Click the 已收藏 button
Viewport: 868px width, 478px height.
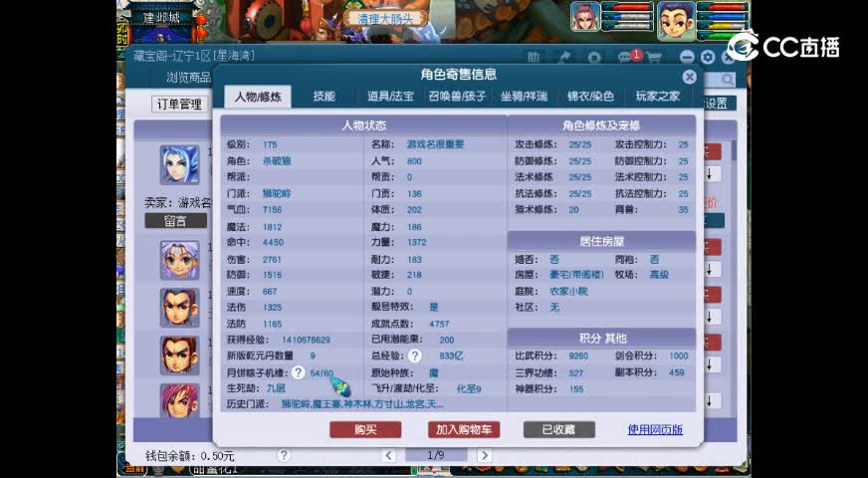(x=559, y=430)
